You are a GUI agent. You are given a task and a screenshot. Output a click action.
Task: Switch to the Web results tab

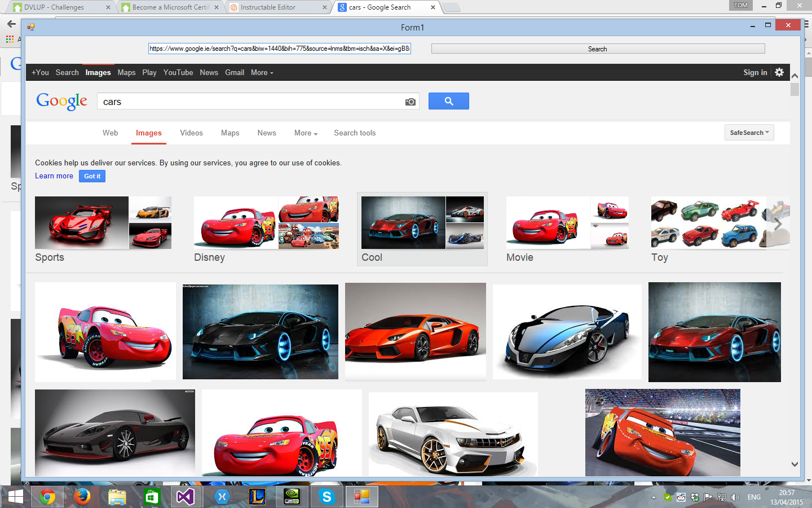(x=110, y=133)
